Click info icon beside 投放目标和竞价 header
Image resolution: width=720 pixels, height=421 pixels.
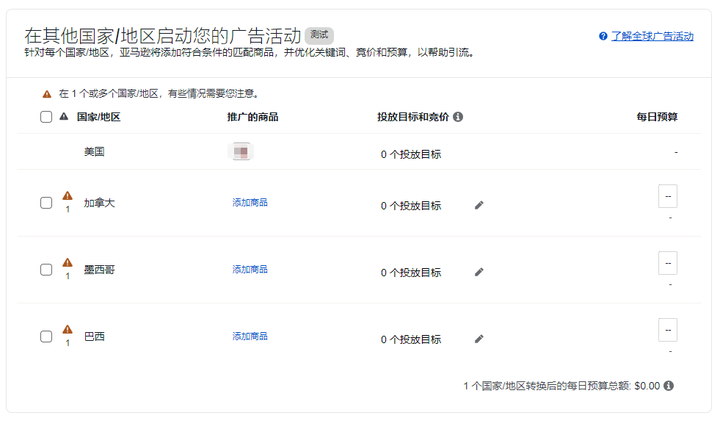tap(458, 117)
